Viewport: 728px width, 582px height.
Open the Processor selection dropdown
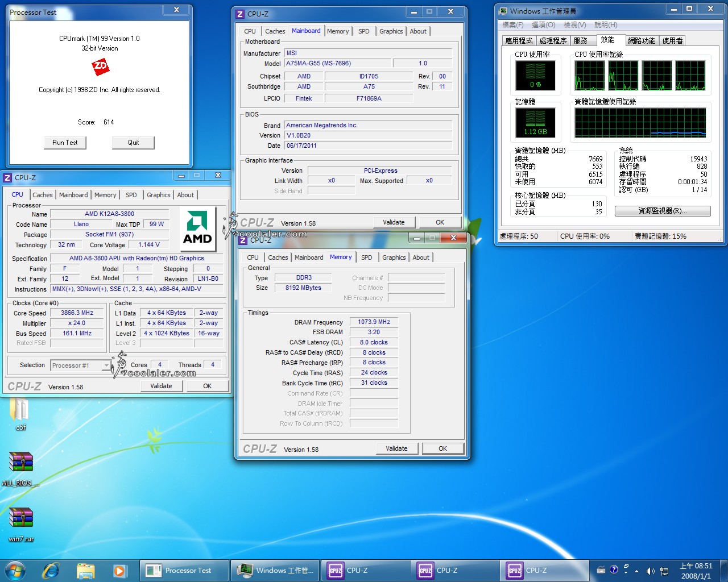(106, 365)
